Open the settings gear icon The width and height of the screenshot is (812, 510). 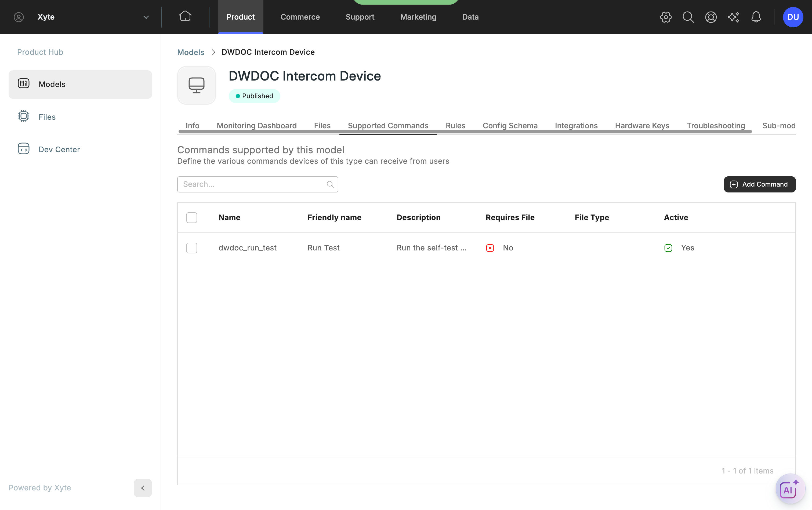666,17
